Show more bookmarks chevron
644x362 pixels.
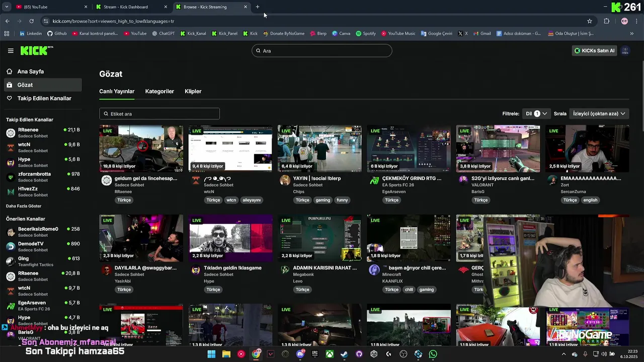point(632,34)
